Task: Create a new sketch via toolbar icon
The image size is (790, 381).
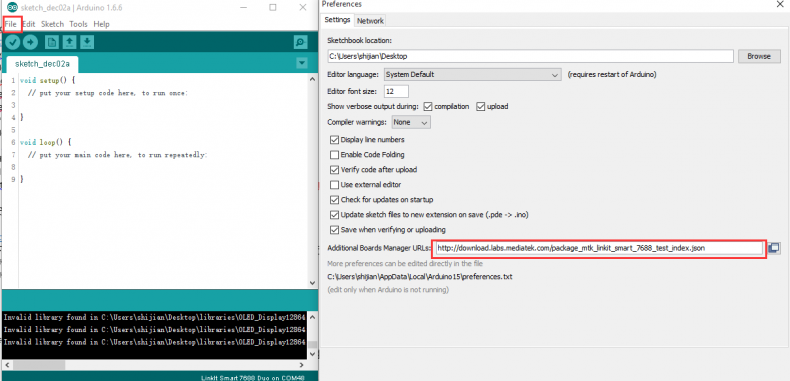Action: (x=52, y=42)
